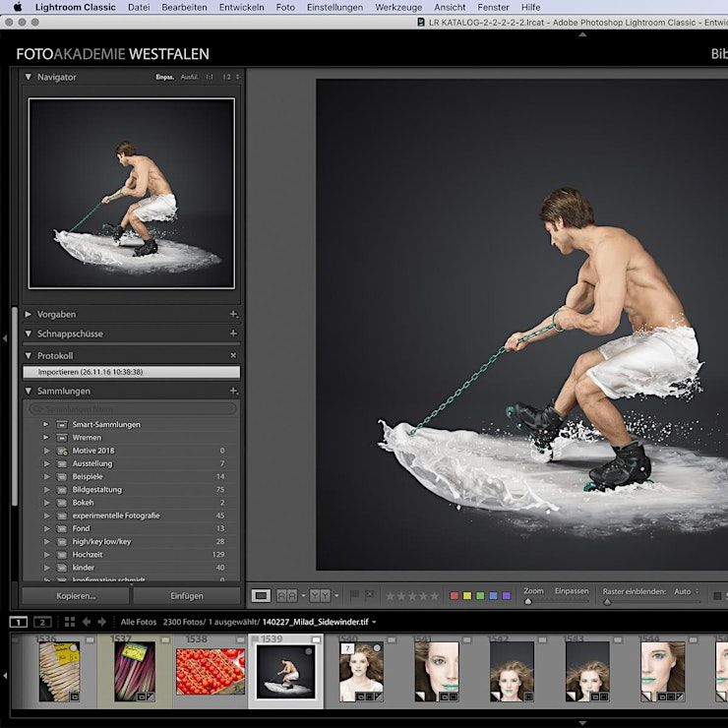Open the grid view icon in filmstrip bar

pos(69,622)
